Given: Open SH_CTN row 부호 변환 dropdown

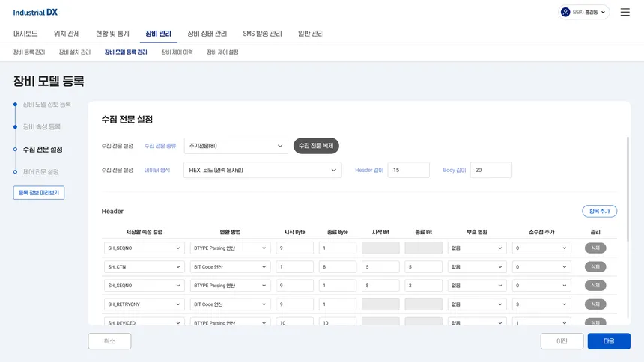Looking at the screenshot, I should (x=477, y=267).
